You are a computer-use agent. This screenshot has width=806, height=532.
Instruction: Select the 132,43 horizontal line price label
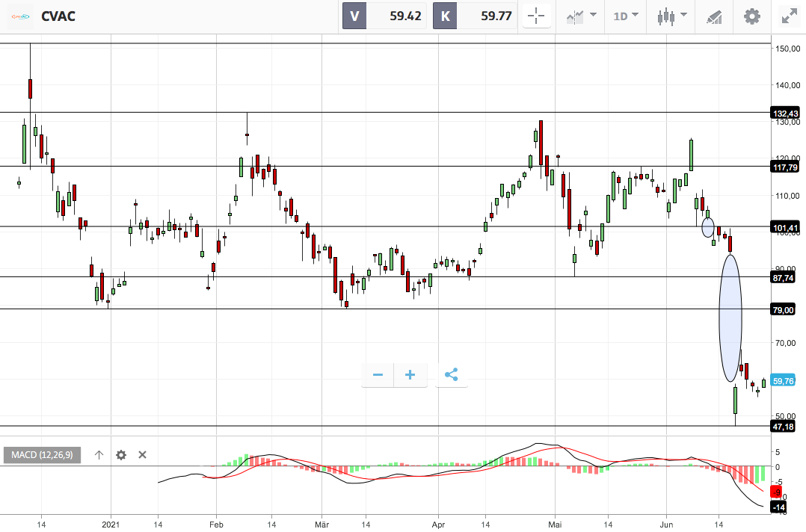pos(785,114)
